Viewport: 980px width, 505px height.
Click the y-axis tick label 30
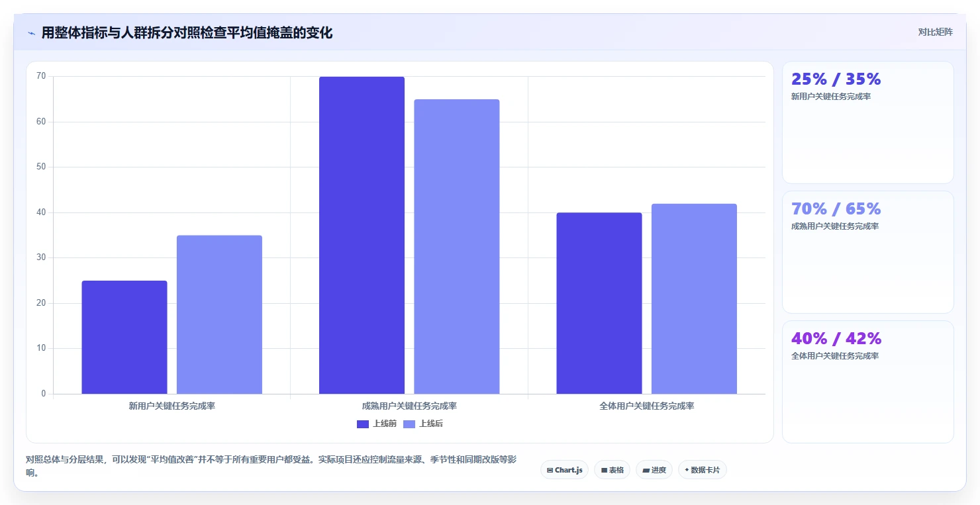tap(41, 257)
